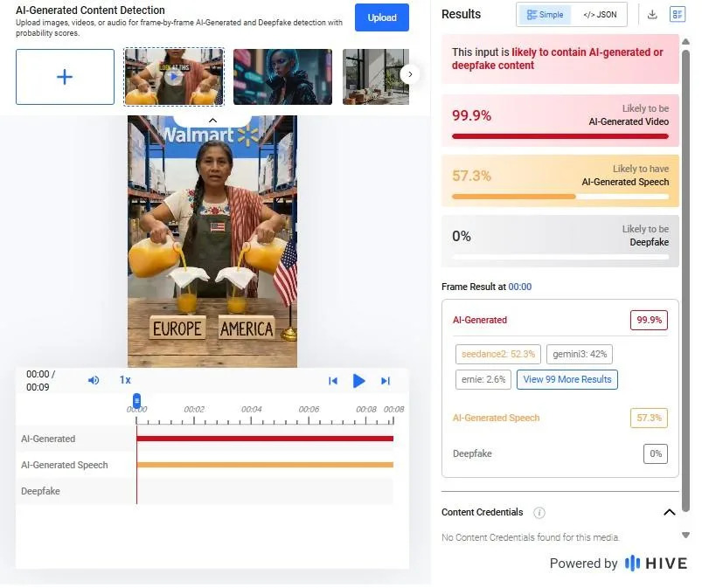702x588 pixels.
Task: Click the 99.9% AI-Generated Video card
Action: point(560,121)
